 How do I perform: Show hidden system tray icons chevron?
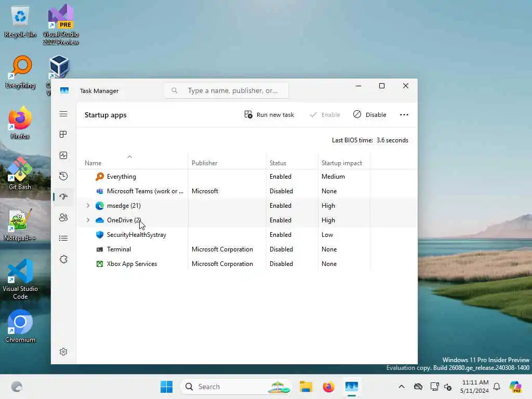point(402,387)
